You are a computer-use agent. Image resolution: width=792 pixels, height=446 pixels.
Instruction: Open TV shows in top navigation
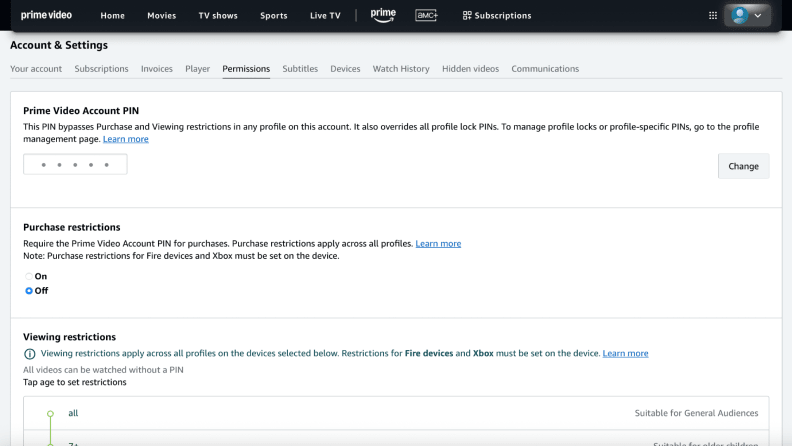pyautogui.click(x=218, y=16)
